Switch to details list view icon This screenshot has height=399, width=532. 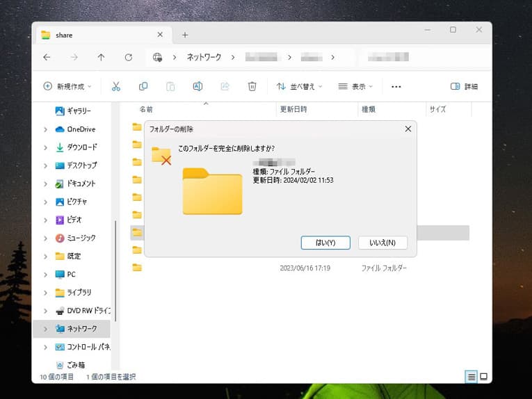pyautogui.click(x=471, y=377)
